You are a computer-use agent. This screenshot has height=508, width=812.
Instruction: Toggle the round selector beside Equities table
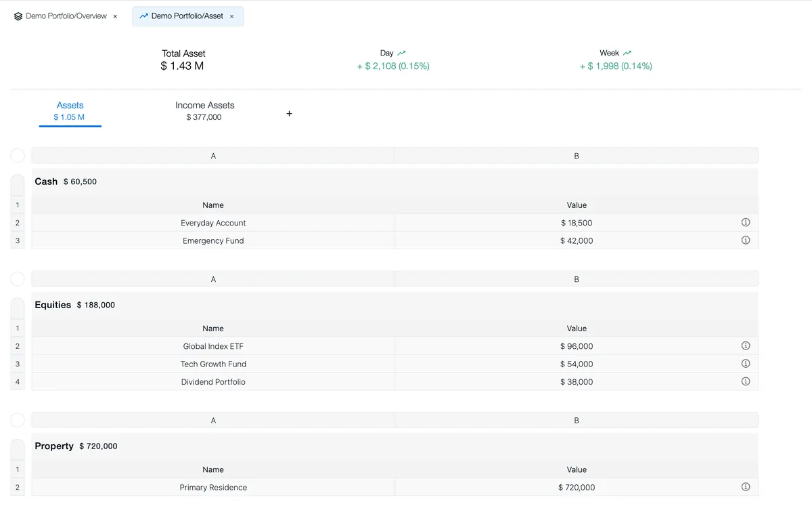pyautogui.click(x=18, y=279)
